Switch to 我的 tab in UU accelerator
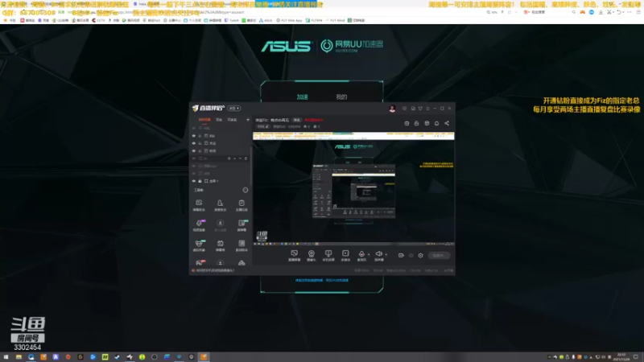 tap(341, 97)
